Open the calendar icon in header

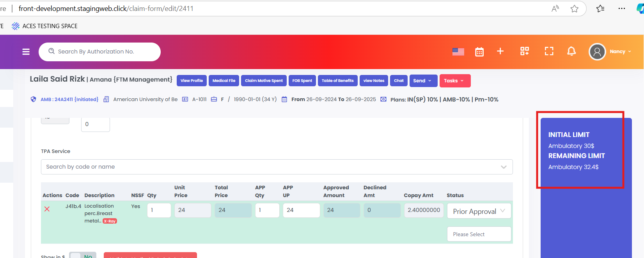[x=479, y=52]
